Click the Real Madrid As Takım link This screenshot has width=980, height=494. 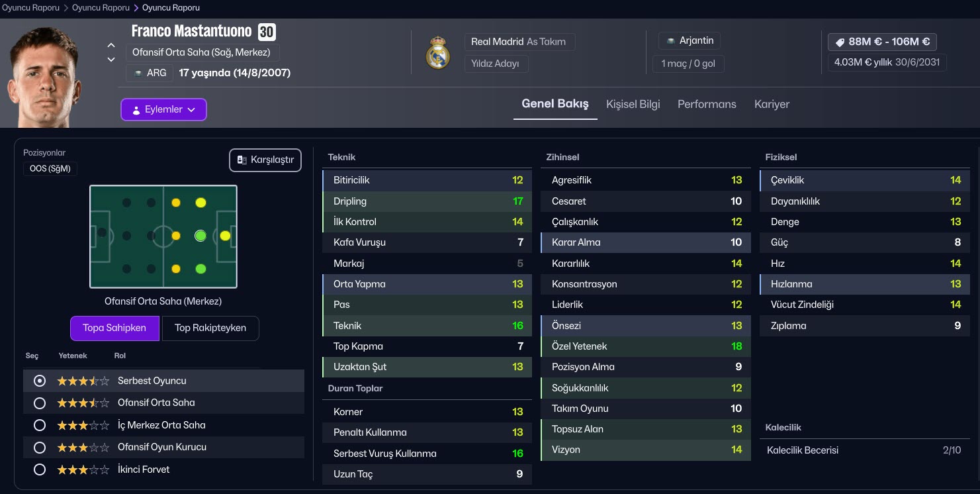(518, 42)
